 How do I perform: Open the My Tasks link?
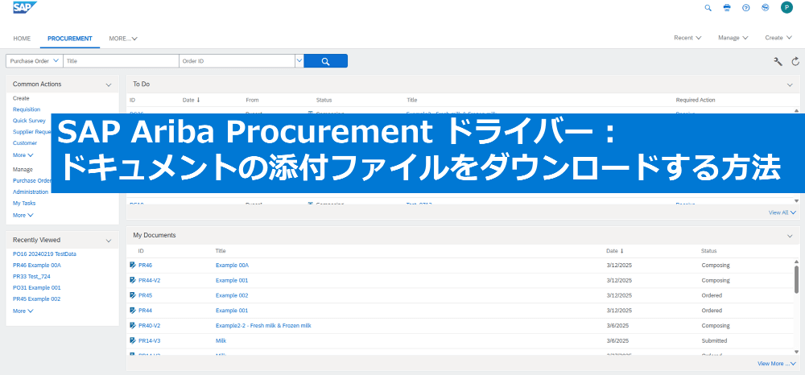(24, 203)
